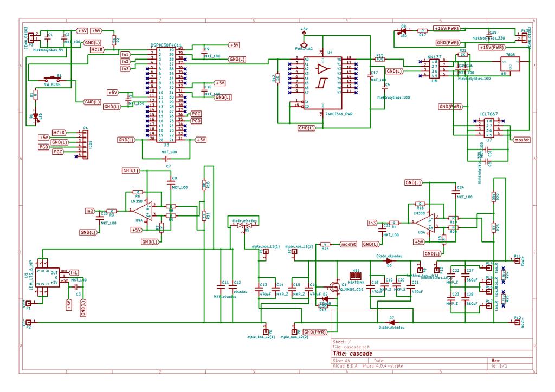Screen dimensions: 555x392
Task: Select resistor R22 labeled 99K
Action: (493, 197)
